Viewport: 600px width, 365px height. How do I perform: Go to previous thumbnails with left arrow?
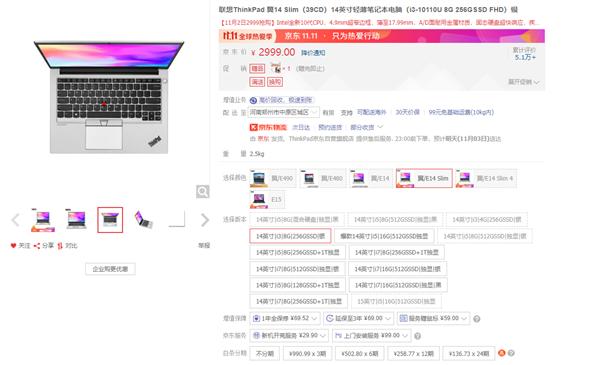[x=15, y=220]
